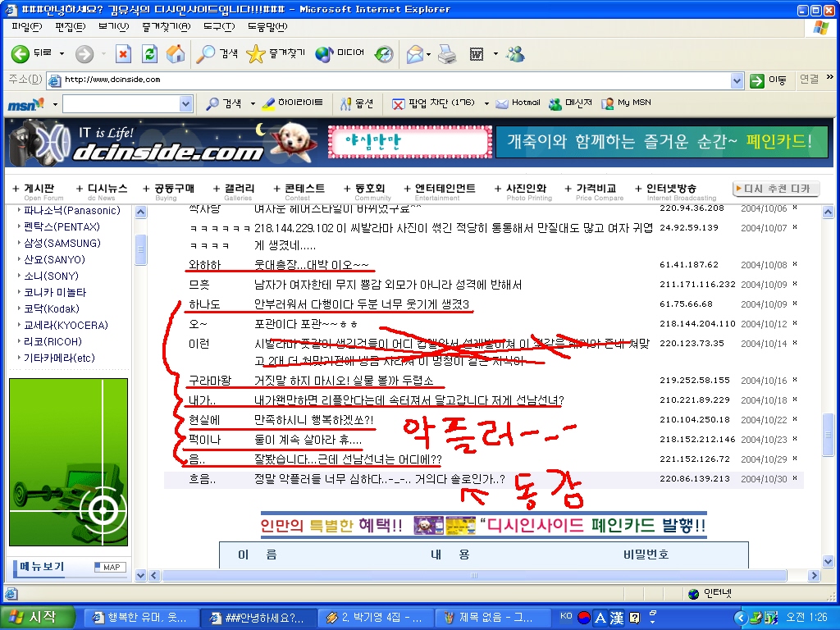
Task: Open the 보기(V) menu
Action: coord(113,26)
